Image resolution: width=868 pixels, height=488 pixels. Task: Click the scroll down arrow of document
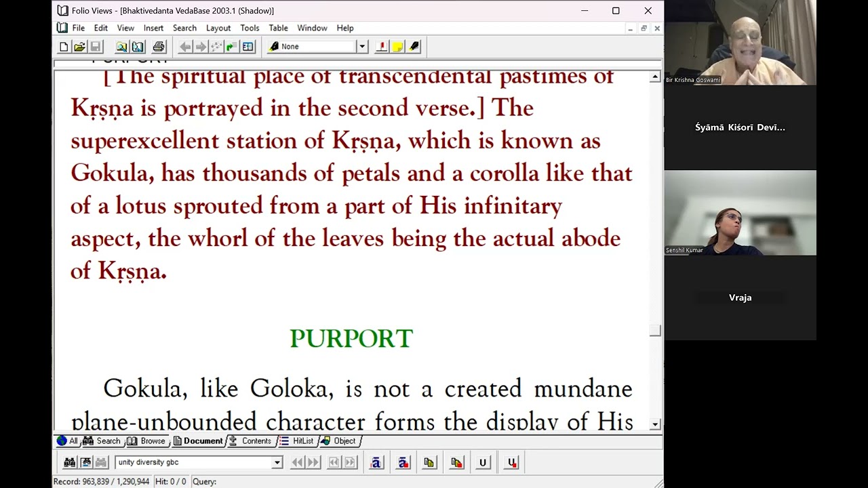(655, 424)
